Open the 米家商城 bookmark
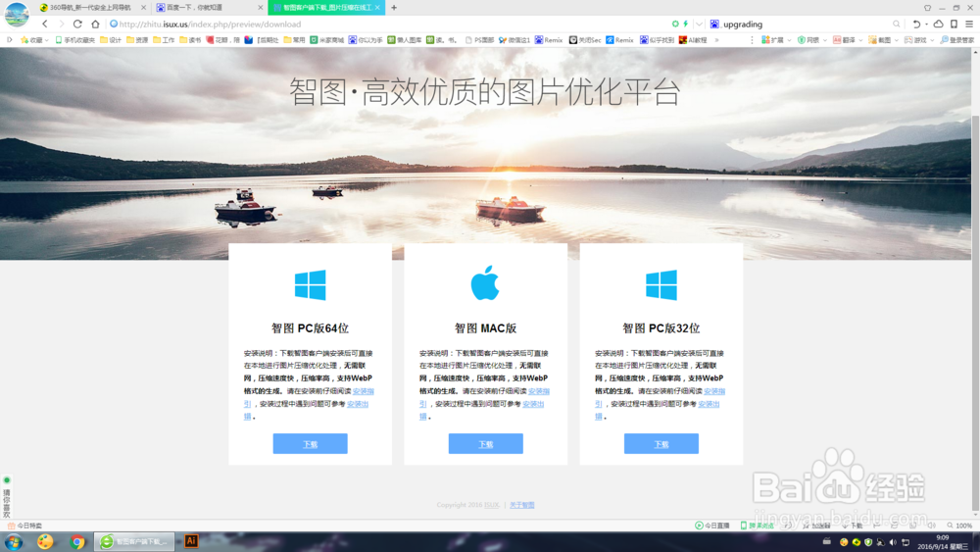 [x=327, y=40]
